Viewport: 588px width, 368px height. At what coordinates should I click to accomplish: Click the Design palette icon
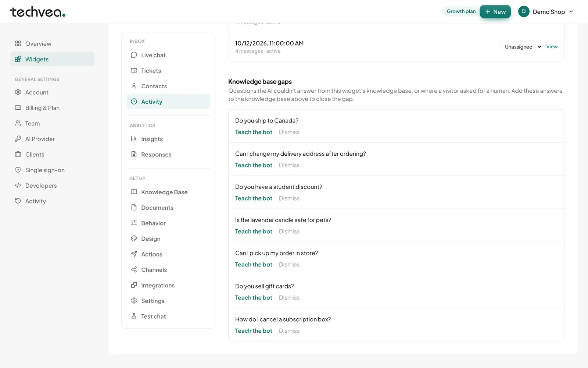[x=134, y=238]
